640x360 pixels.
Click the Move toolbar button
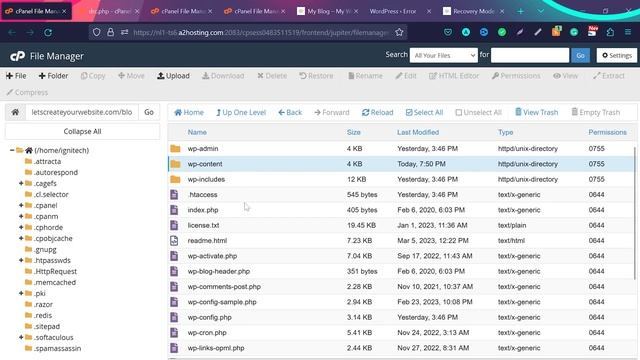[131, 76]
